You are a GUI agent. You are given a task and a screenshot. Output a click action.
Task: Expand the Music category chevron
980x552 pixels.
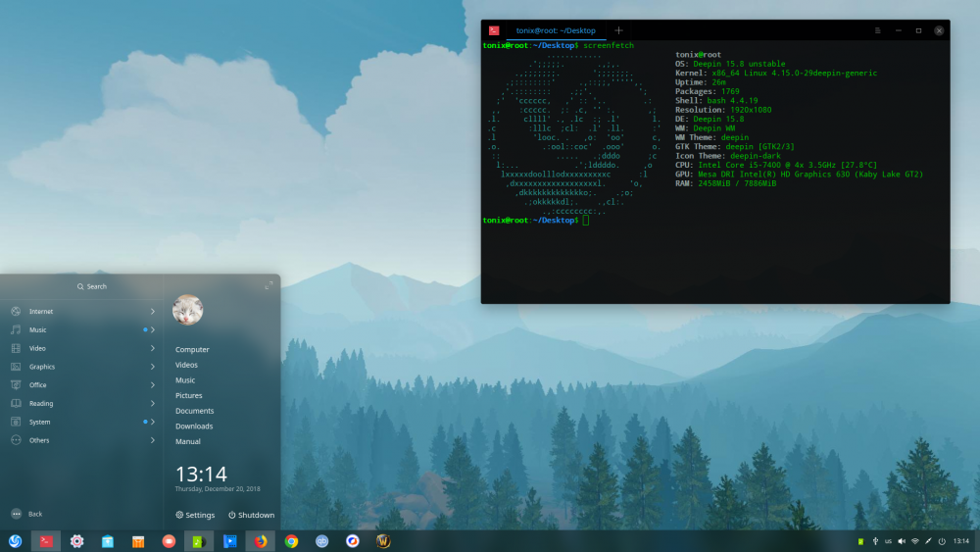(153, 329)
